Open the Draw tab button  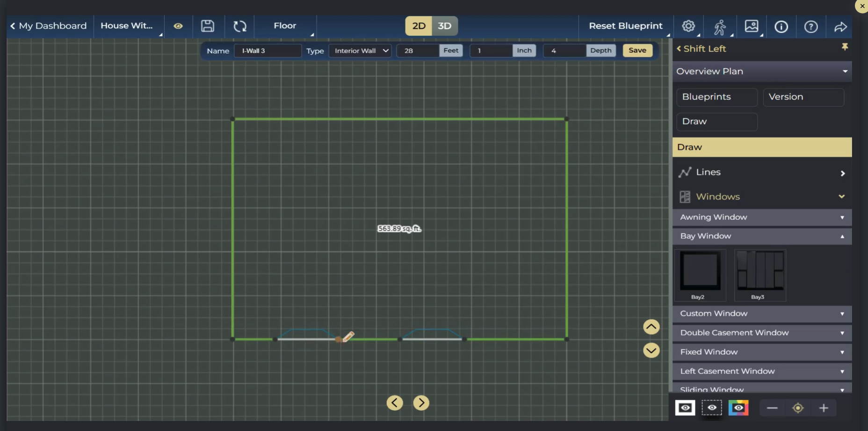tap(717, 122)
